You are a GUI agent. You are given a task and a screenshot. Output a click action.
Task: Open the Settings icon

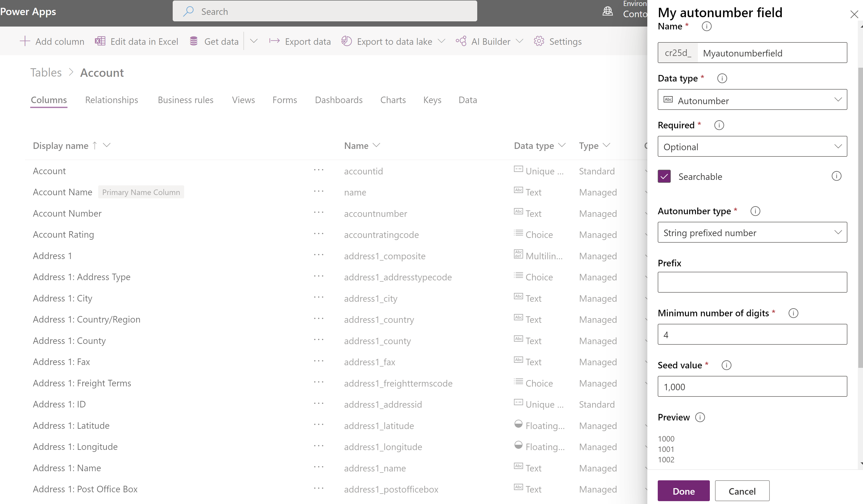[538, 41]
